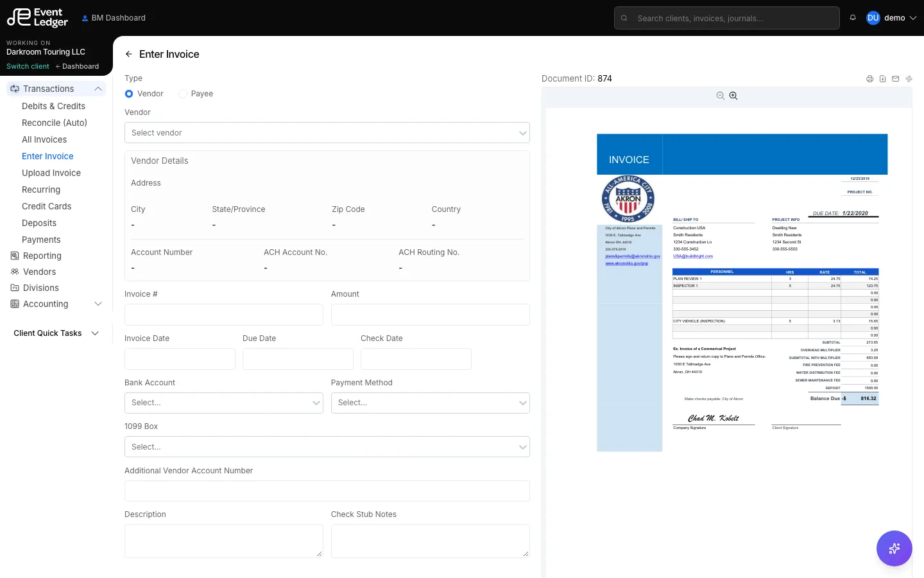Print the invoice document
The image size is (924, 578).
tap(869, 79)
